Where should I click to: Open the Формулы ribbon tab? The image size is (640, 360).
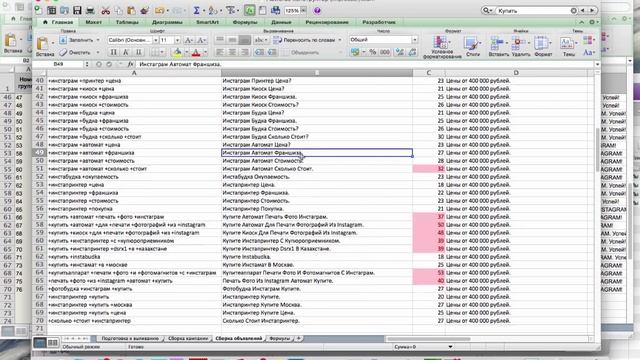[245, 22]
